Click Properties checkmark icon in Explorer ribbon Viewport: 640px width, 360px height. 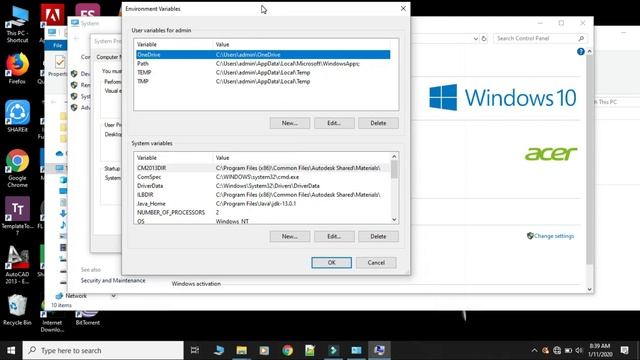[60, 62]
